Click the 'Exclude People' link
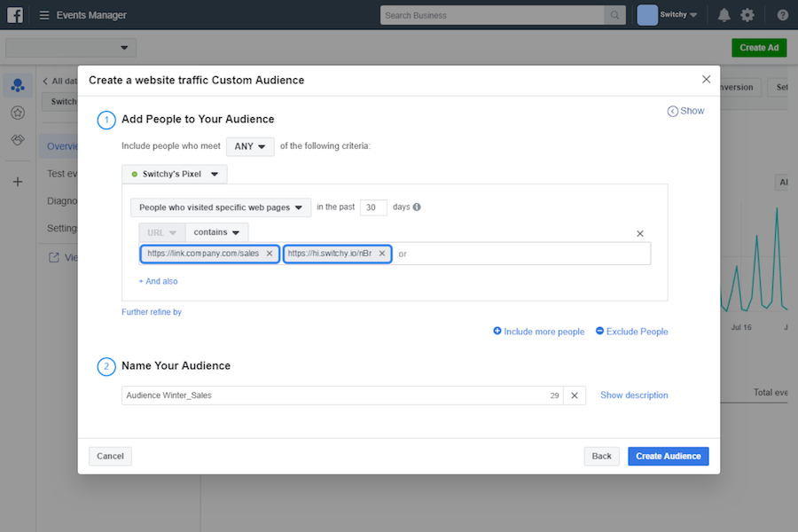The width and height of the screenshot is (798, 532). tap(631, 332)
